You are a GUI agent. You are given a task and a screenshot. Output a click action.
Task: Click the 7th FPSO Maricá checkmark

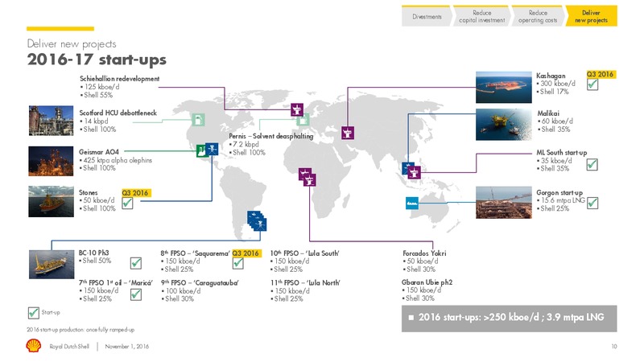coord(136,294)
